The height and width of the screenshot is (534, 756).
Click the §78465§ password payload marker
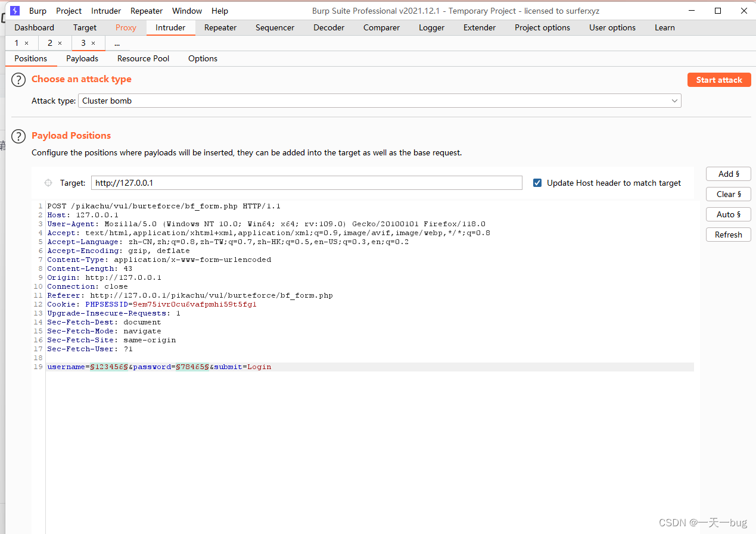pos(192,367)
